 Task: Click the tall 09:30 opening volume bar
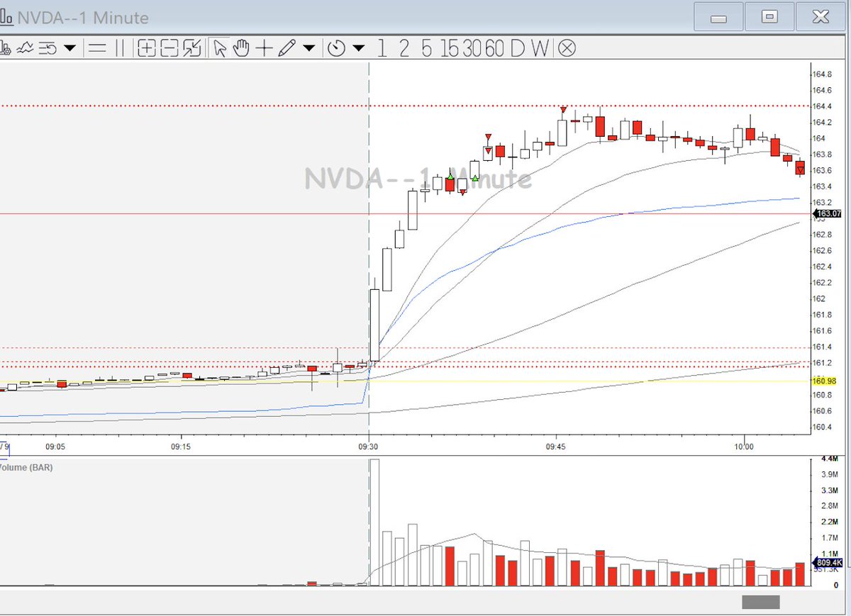[x=374, y=522]
